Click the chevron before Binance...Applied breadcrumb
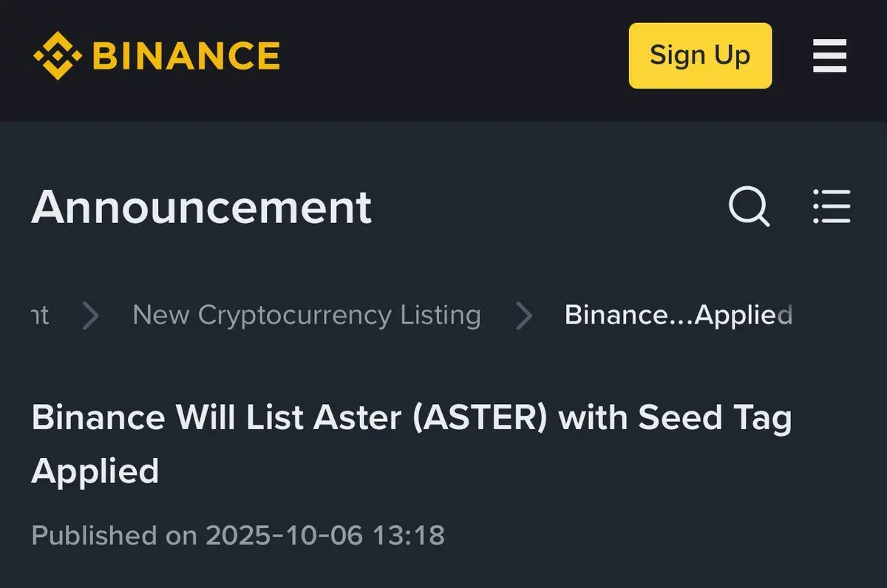The image size is (887, 588). pos(524,315)
